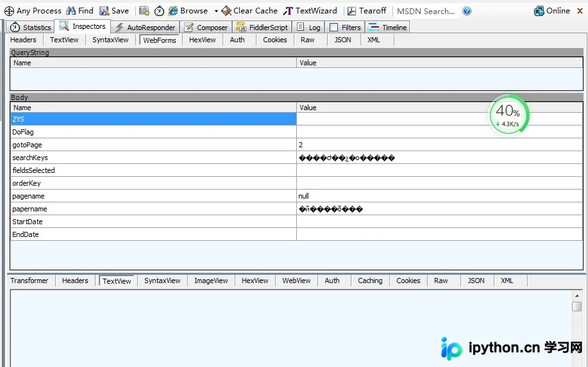
Task: Open the response ImageView tab
Action: [211, 281]
